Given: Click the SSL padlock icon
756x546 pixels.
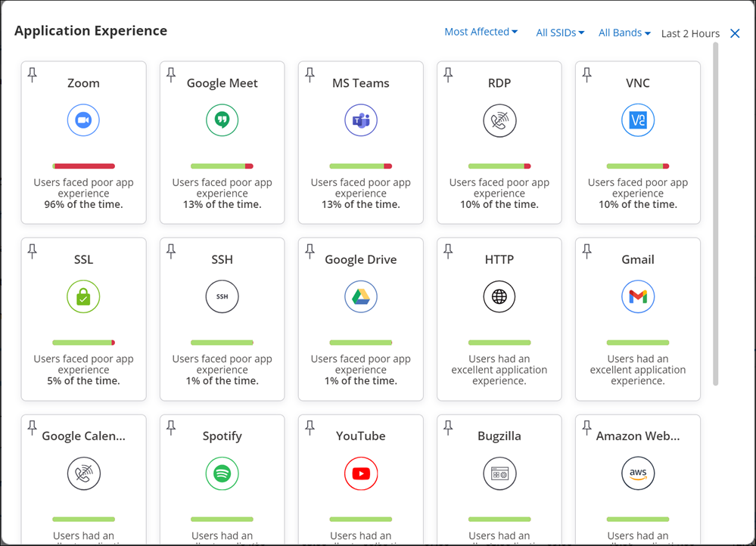Looking at the screenshot, I should (83, 296).
